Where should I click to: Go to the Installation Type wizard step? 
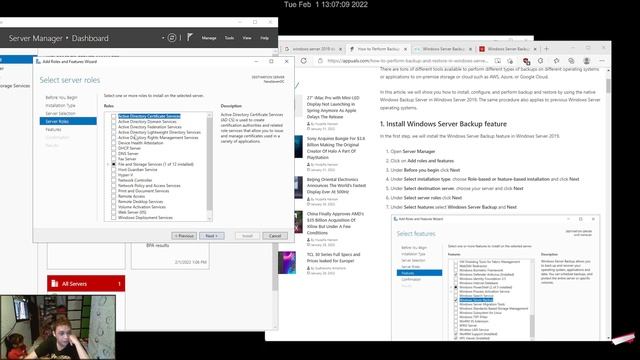coord(60,105)
